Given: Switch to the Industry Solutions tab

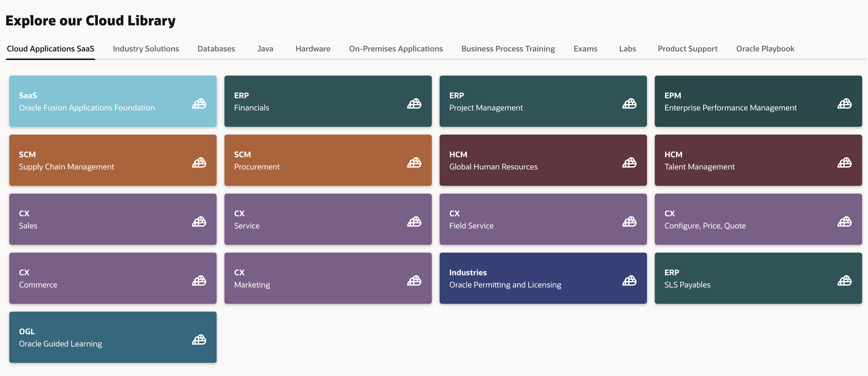Looking at the screenshot, I should pyautogui.click(x=146, y=49).
